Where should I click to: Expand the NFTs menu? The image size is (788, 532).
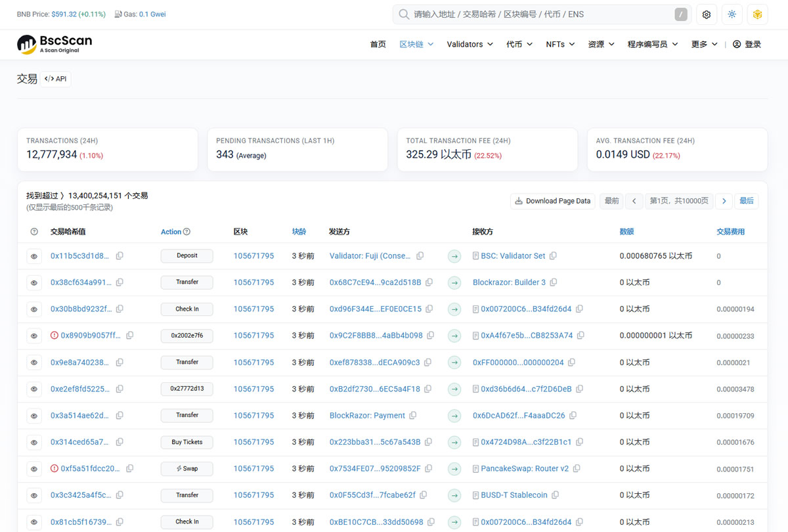[x=560, y=44]
